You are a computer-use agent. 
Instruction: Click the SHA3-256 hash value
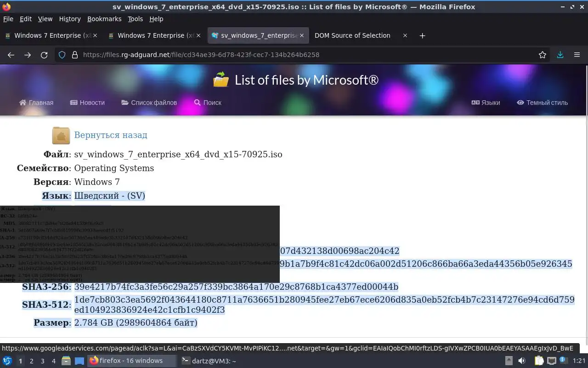(x=236, y=287)
